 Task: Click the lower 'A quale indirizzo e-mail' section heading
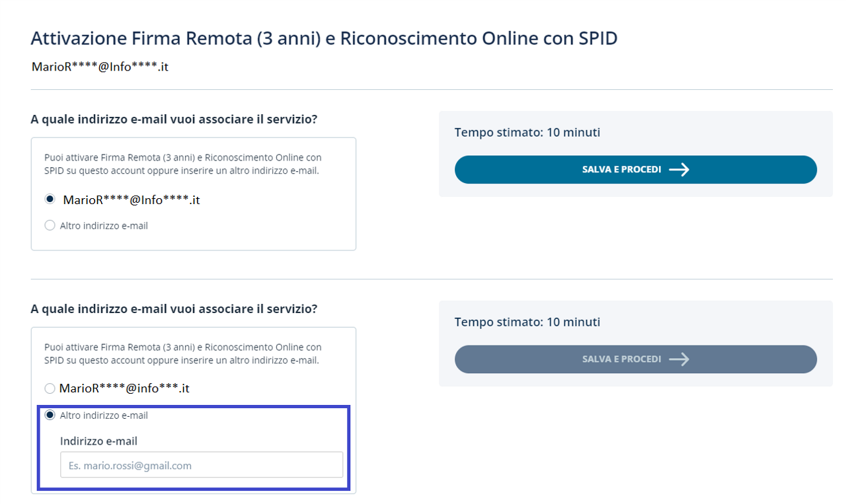pyautogui.click(x=174, y=309)
